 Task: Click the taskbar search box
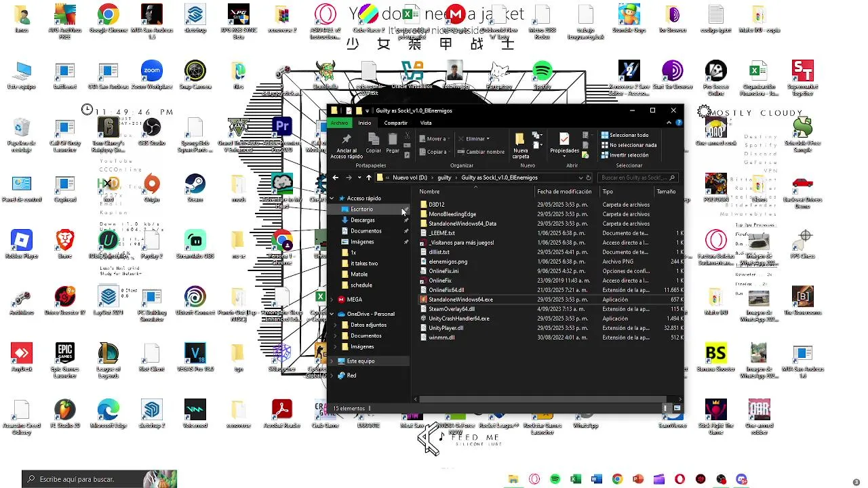pos(99,479)
